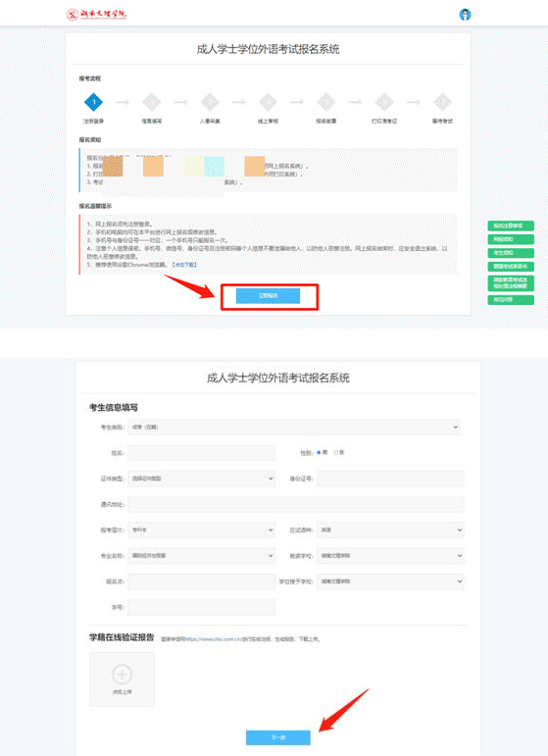Click the 报名温馨提示 section label
This screenshot has height=756, width=548.
[x=95, y=206]
